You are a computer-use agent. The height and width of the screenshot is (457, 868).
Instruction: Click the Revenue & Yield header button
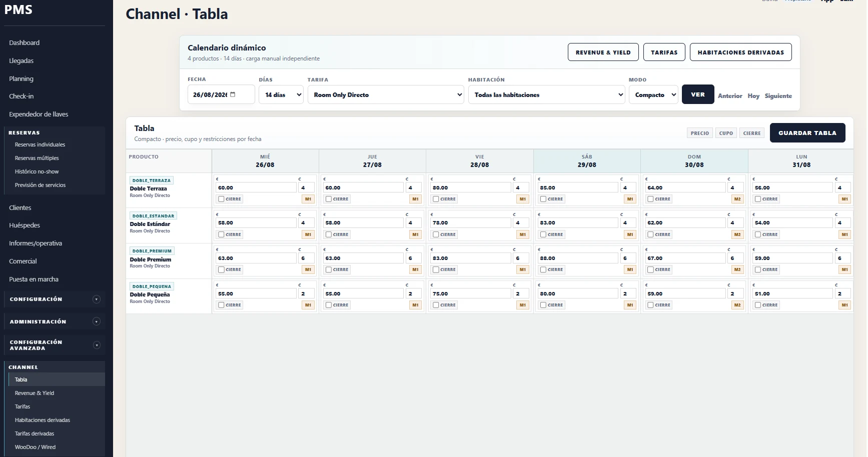pos(603,52)
